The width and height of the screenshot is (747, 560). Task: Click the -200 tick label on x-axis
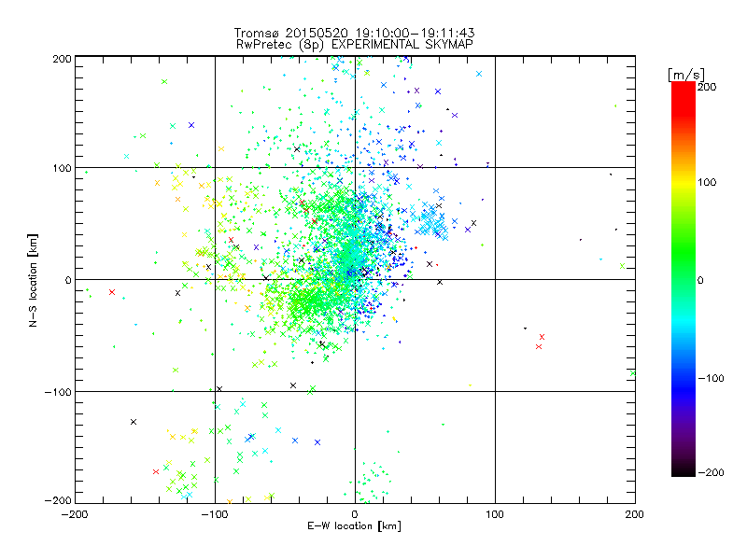[75, 515]
